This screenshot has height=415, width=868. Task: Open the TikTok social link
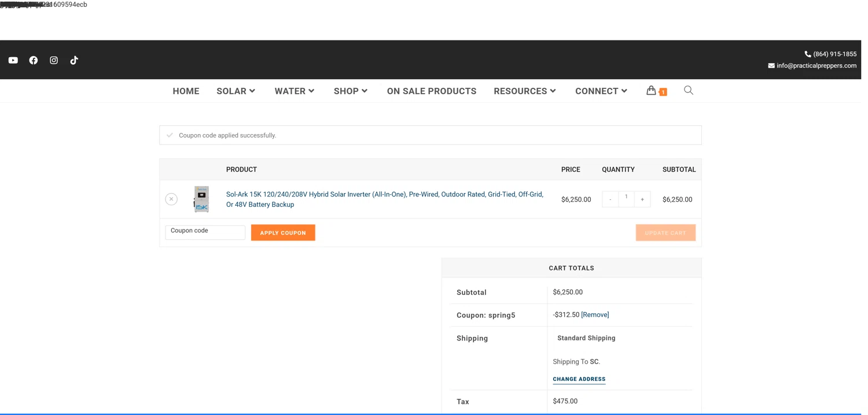74,60
